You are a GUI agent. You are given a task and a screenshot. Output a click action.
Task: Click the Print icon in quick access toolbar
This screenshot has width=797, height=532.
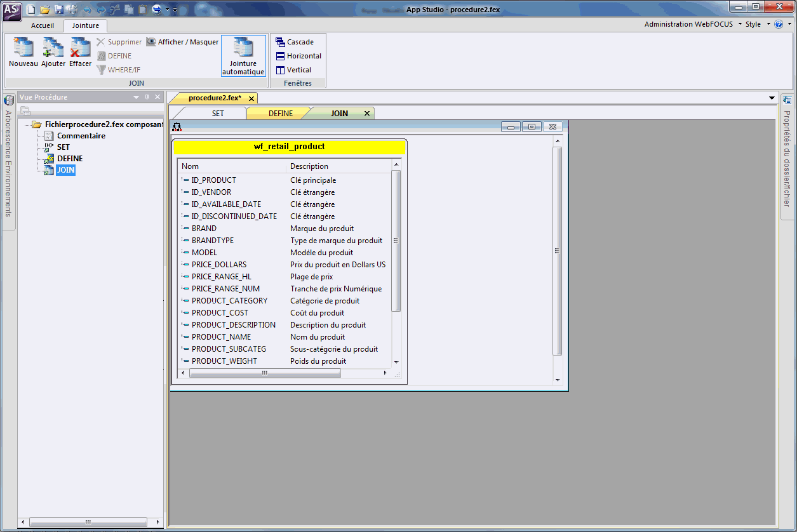(x=72, y=10)
